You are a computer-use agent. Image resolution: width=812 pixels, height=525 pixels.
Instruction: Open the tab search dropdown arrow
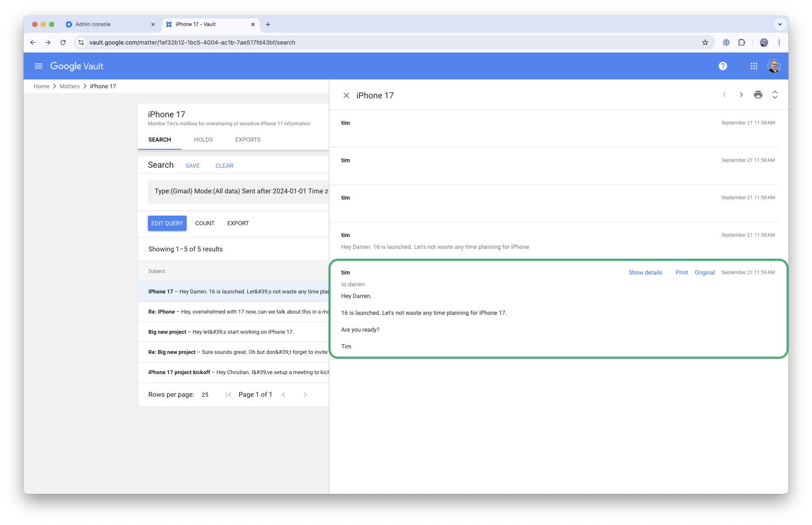(x=780, y=24)
